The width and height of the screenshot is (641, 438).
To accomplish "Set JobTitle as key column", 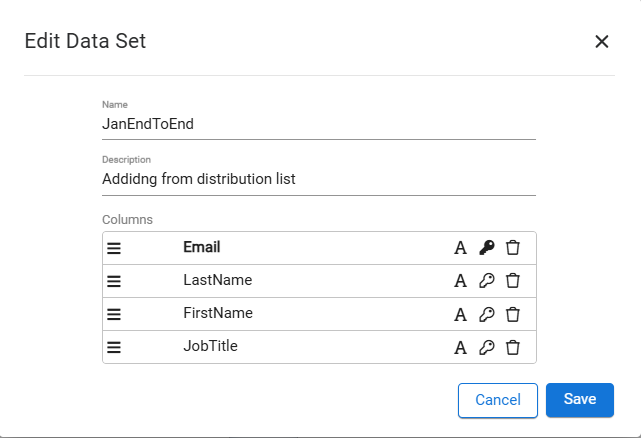I will [487, 347].
